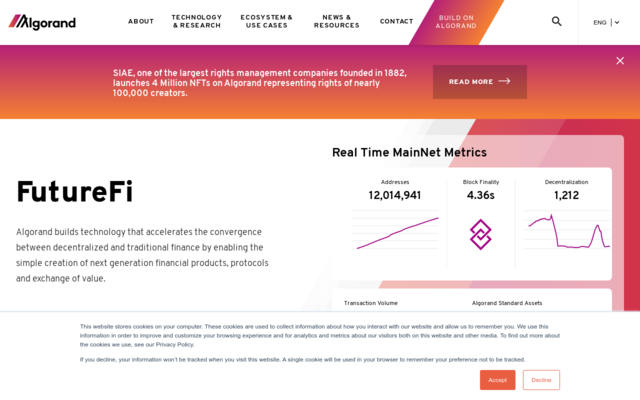Click the Addresses growth chart
The image size is (640, 400).
point(395,231)
